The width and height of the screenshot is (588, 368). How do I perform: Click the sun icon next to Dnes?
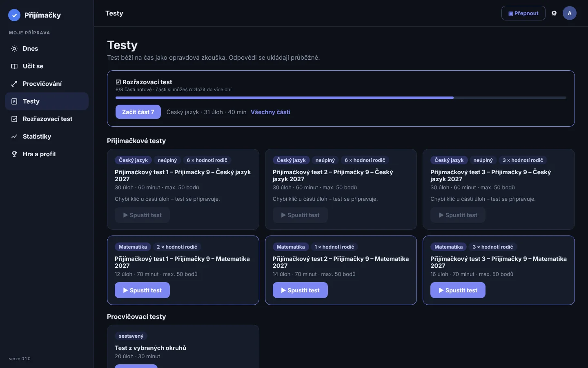(14, 49)
